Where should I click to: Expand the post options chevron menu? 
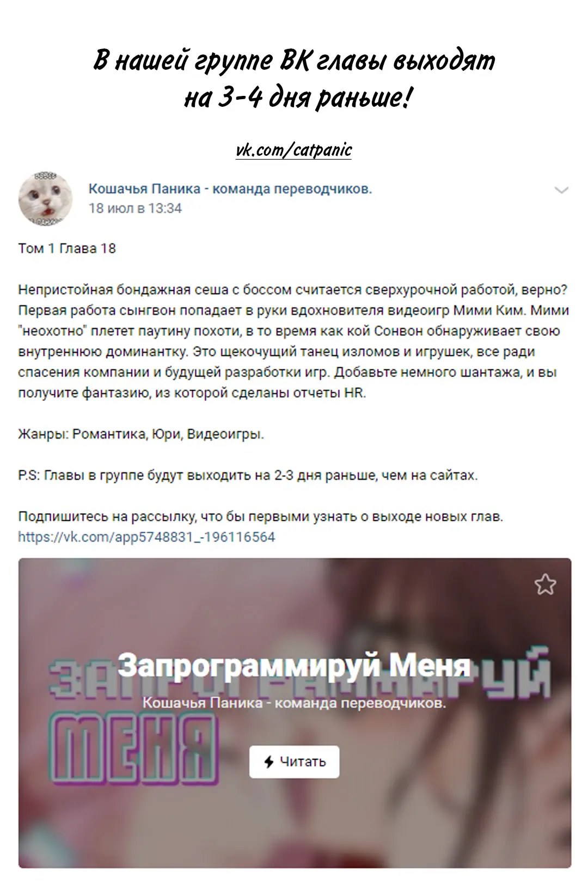(561, 190)
